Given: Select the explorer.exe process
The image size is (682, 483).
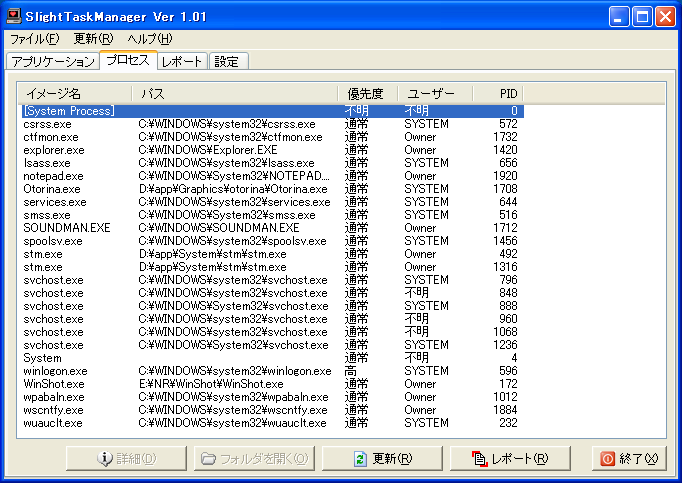Looking at the screenshot, I should point(273,150).
